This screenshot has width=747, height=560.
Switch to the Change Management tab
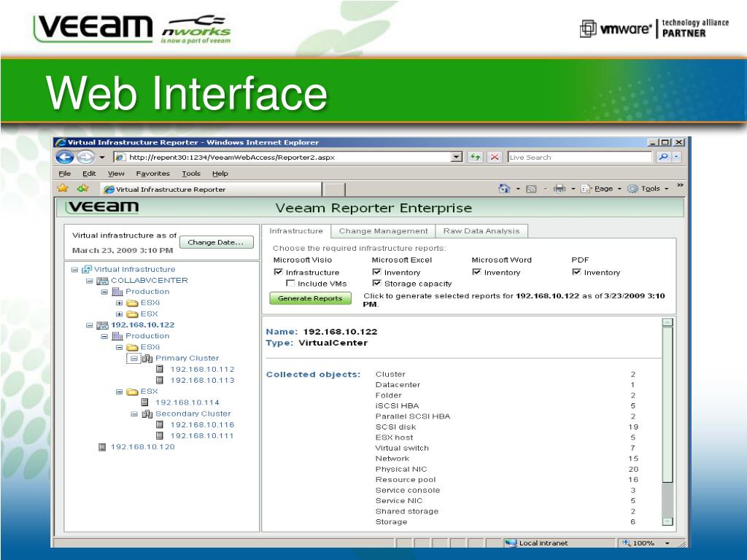coord(383,231)
